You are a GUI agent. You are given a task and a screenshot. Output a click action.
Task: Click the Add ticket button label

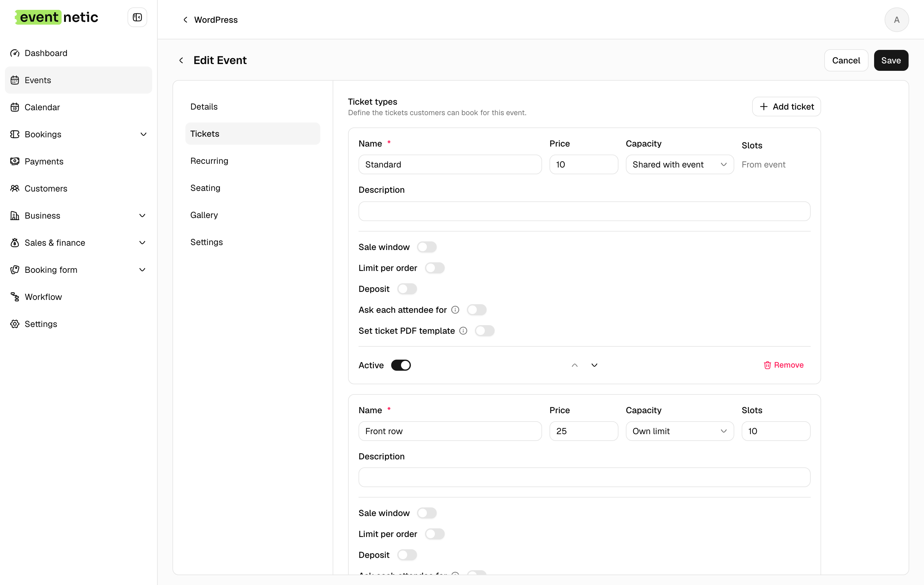[793, 107]
